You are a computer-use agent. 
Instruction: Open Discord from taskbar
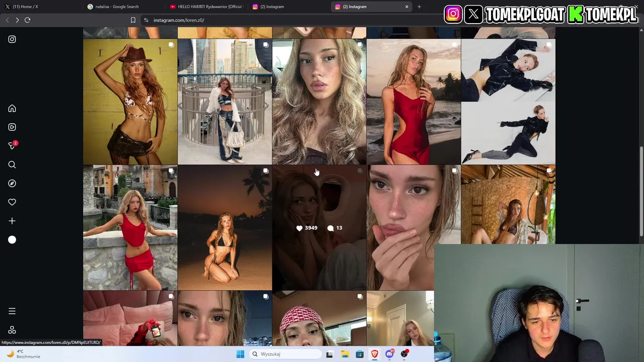(x=390, y=354)
